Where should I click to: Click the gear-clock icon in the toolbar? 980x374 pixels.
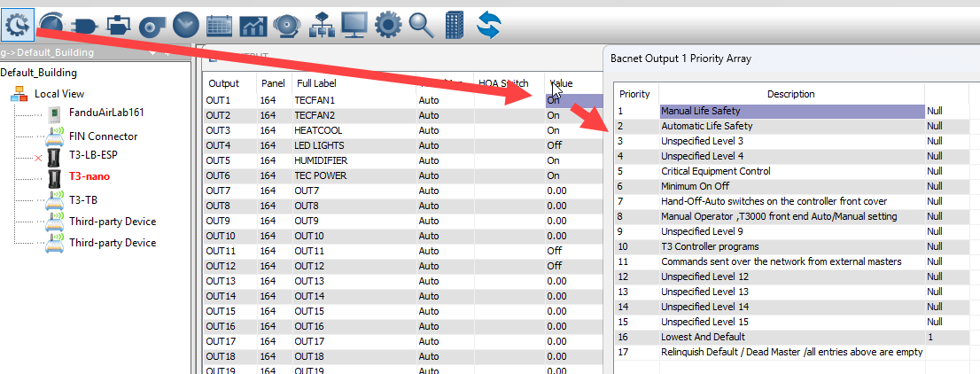tap(18, 24)
